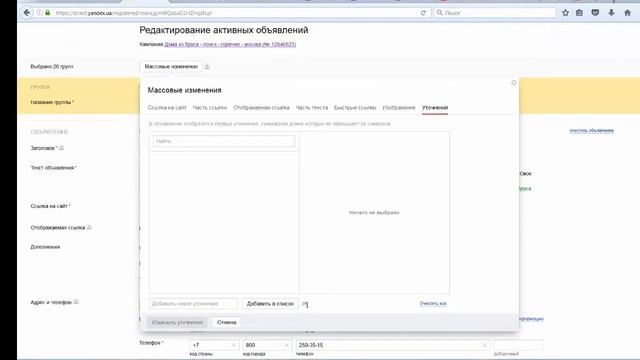Click the Отмена button
Image resolution: width=640 pixels, height=360 pixels.
[227, 322]
